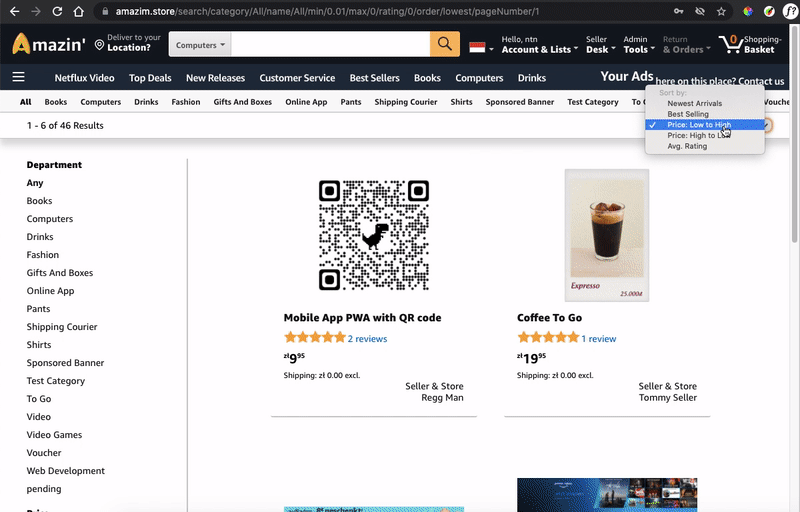
Task: Bookmark page with the star icon
Action: pos(721,11)
